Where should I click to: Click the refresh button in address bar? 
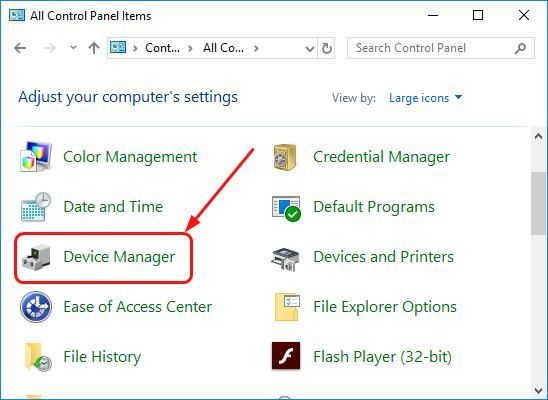click(x=326, y=48)
